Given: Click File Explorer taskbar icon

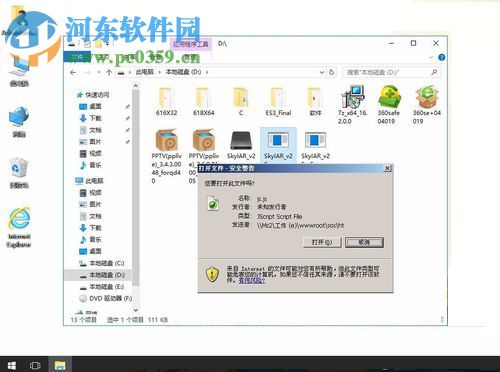Looking at the screenshot, I should (x=60, y=365).
